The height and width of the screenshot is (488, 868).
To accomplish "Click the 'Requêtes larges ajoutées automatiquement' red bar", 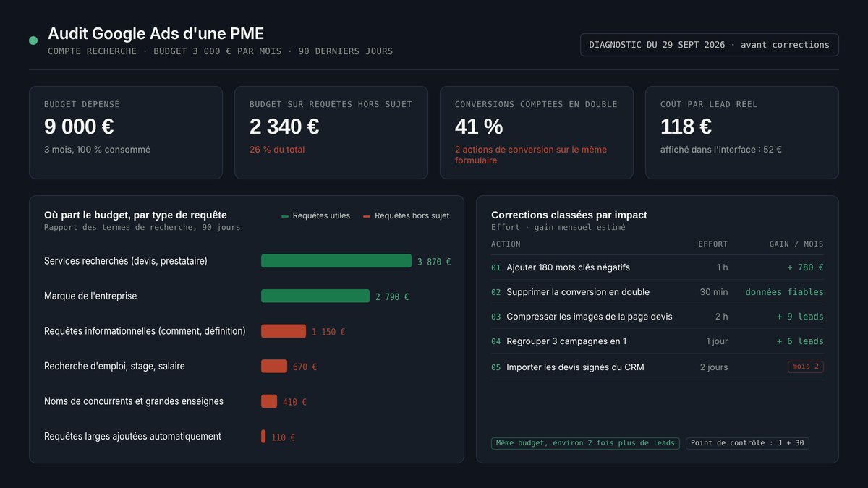I will [263, 437].
